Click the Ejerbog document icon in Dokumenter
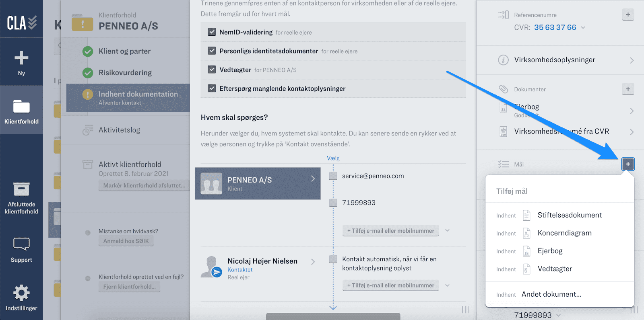This screenshot has height=320, width=644. tap(503, 107)
